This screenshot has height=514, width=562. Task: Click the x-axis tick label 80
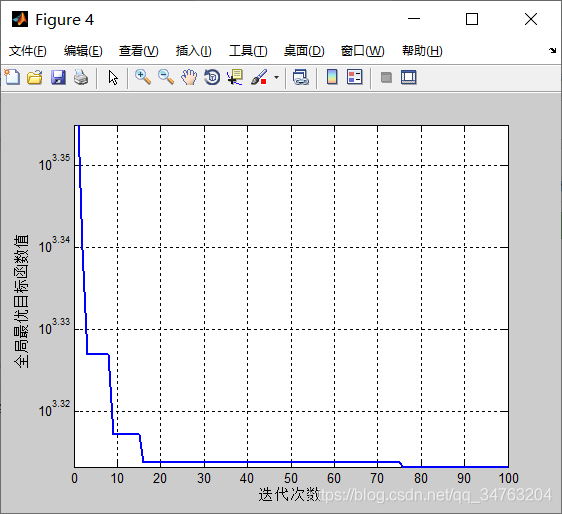point(421,478)
